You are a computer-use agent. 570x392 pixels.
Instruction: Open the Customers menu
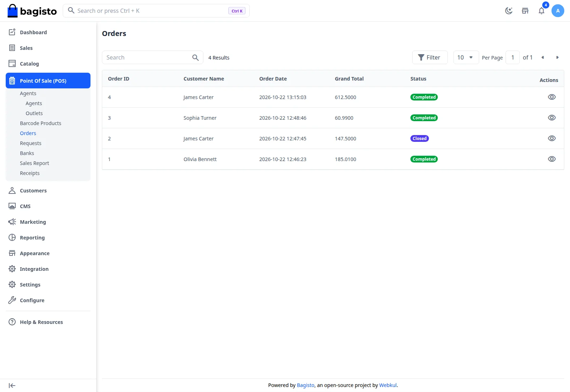coord(48,190)
